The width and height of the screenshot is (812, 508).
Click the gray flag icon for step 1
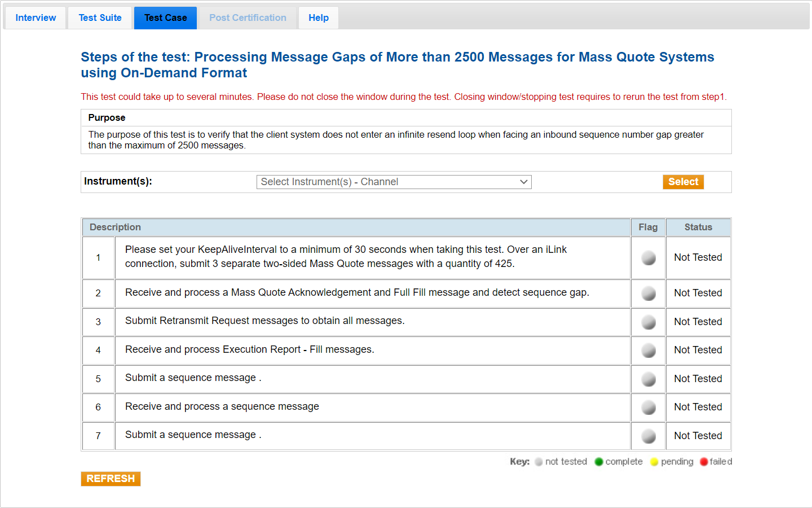(648, 258)
